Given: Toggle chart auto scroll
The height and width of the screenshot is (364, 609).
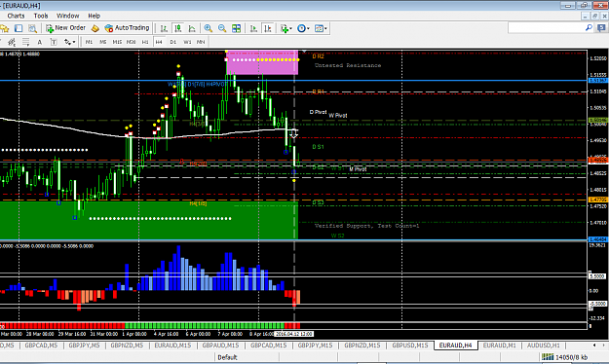Looking at the screenshot, I should click(253, 28).
